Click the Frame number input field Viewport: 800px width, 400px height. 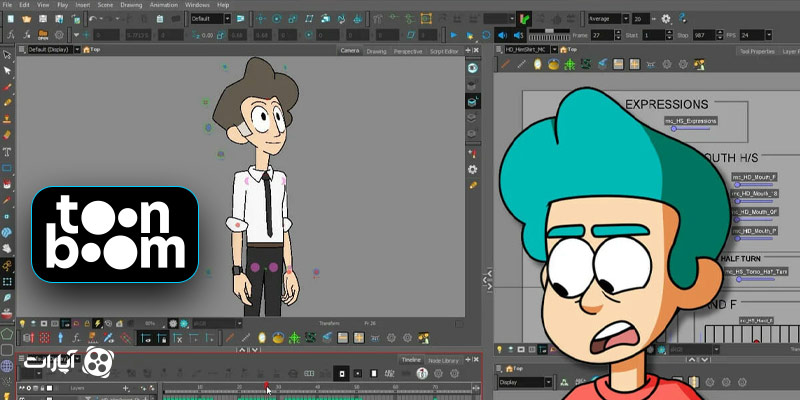click(x=602, y=35)
